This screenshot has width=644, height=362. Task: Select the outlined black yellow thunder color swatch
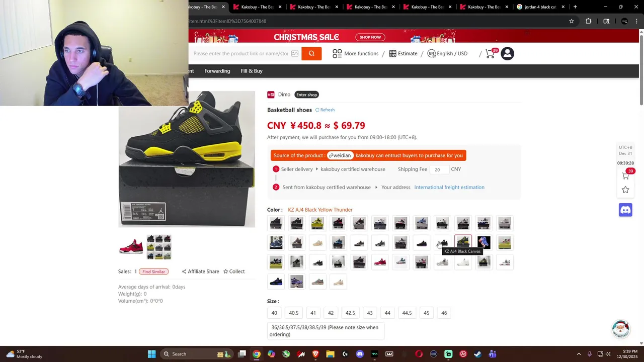[463, 242]
